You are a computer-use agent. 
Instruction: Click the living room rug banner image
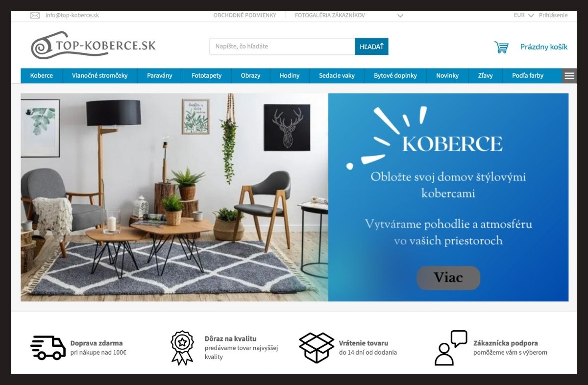click(x=174, y=197)
